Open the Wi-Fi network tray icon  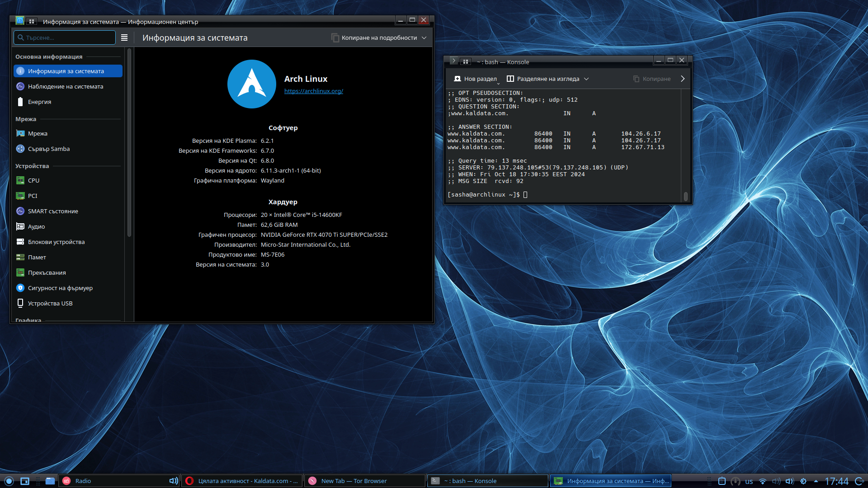[x=763, y=481]
